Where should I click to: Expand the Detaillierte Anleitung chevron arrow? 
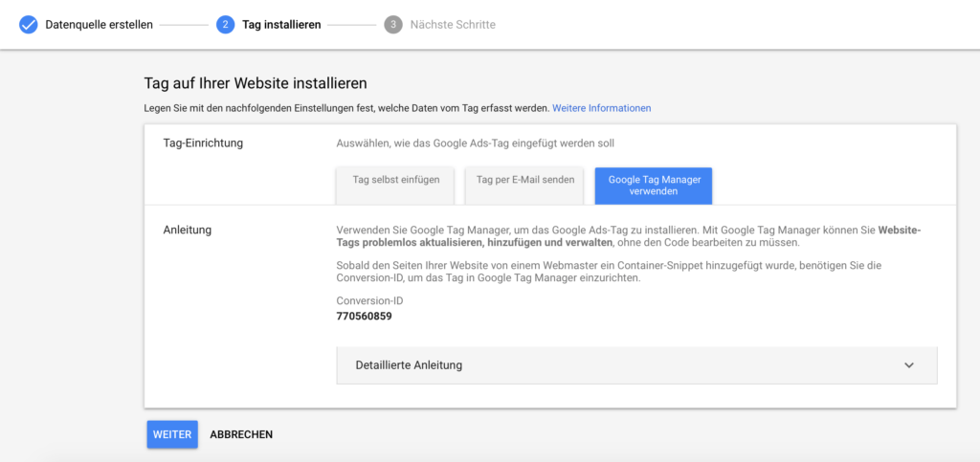pyautogui.click(x=909, y=365)
